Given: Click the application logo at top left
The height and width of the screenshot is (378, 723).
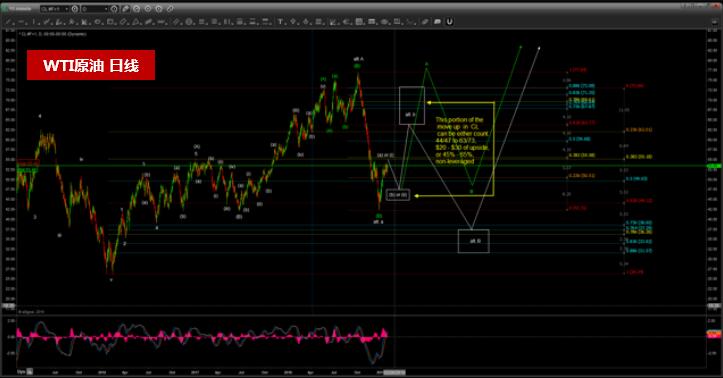Looking at the screenshot, I should tap(5, 9).
